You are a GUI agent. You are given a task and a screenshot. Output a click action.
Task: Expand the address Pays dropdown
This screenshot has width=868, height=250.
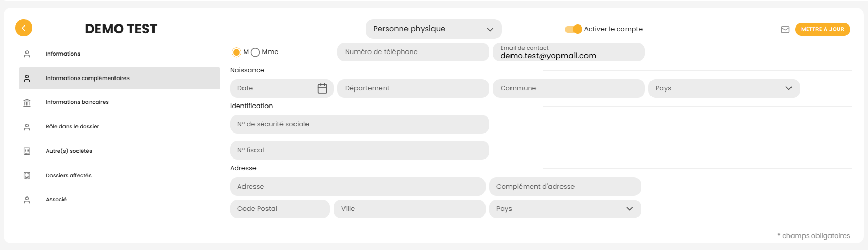pos(565,209)
